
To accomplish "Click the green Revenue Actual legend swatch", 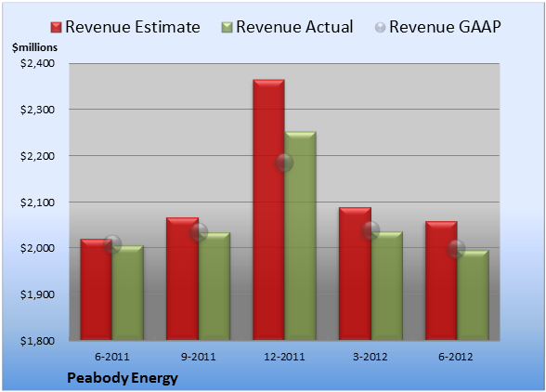I will pos(227,28).
